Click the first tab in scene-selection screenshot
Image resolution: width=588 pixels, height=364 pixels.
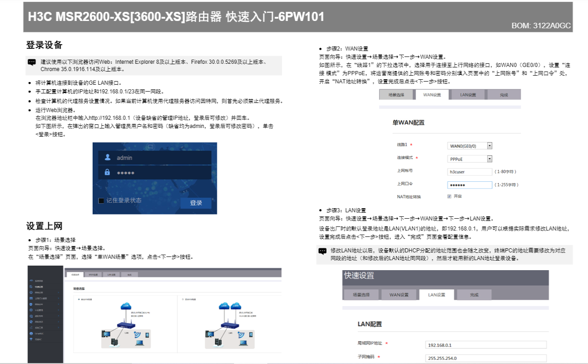pyautogui.click(x=75, y=275)
